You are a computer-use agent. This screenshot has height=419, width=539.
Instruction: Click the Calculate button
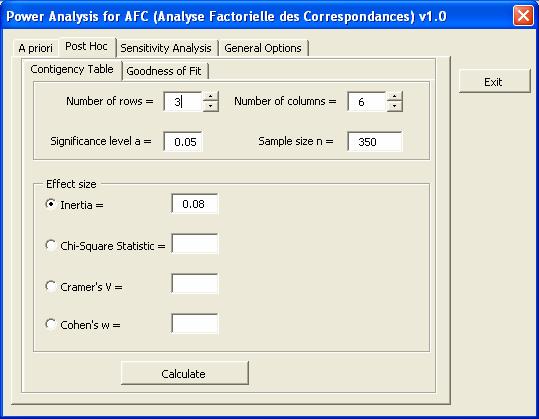184,373
